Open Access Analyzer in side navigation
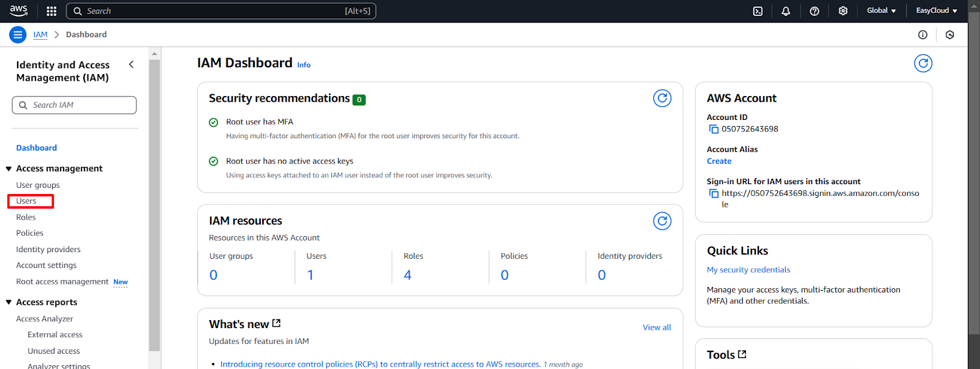 [x=45, y=319]
